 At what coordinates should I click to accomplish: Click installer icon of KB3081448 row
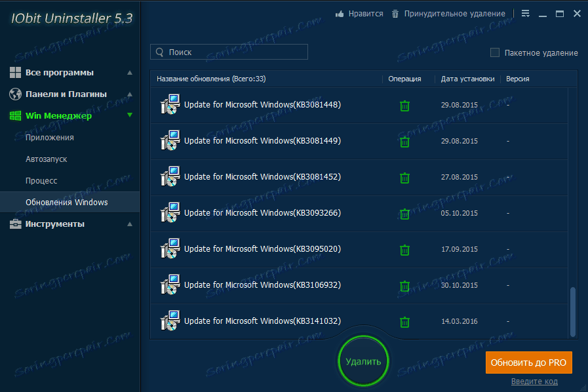[x=170, y=105]
